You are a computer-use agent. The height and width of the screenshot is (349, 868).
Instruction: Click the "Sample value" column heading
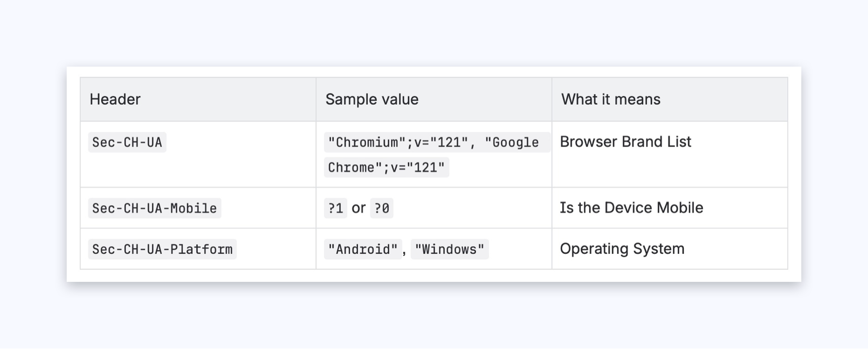tap(372, 99)
